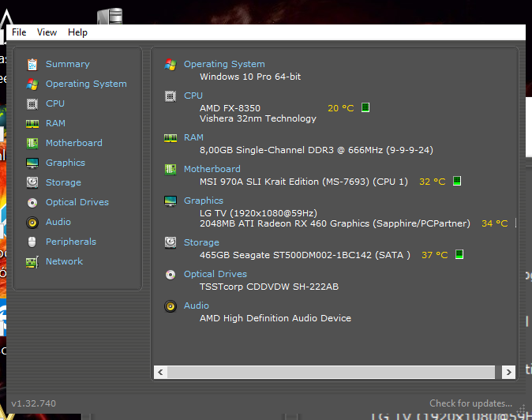Viewport: 532px width, 420px height.
Task: Click the RAM stick icon in sidebar
Action: click(32, 123)
